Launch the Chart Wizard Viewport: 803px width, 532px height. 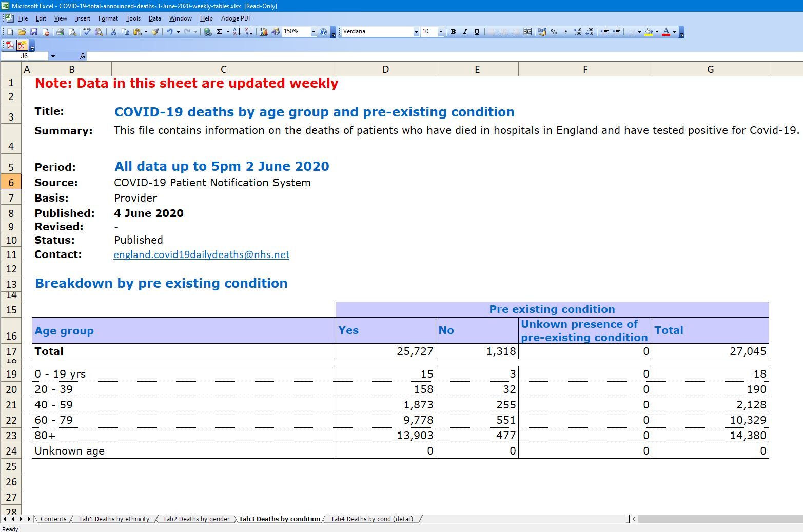264,32
